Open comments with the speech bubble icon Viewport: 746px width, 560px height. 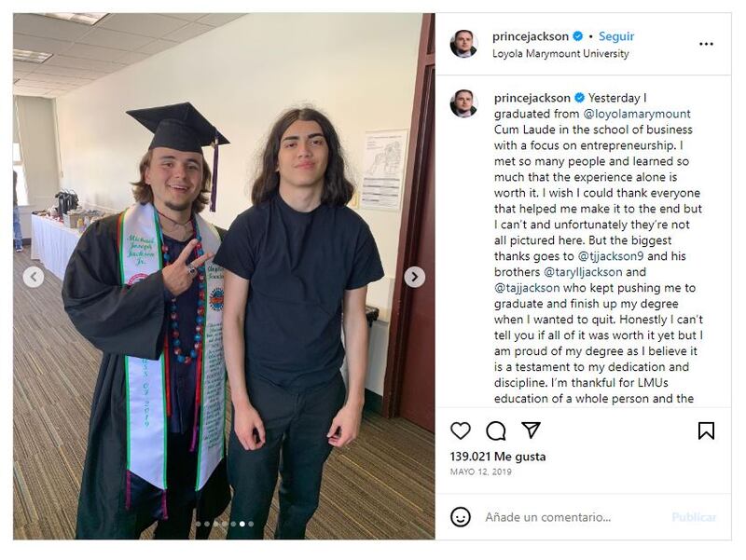(x=496, y=430)
